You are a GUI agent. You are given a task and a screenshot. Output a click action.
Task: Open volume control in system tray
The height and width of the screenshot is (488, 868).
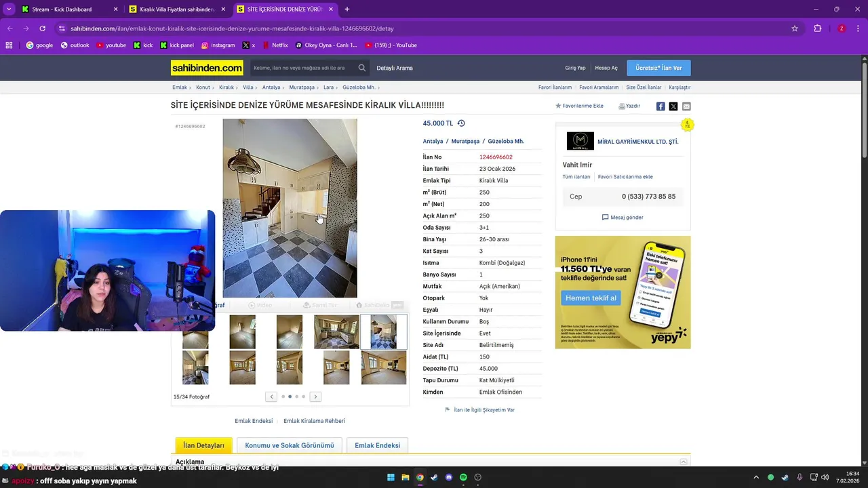point(825,477)
